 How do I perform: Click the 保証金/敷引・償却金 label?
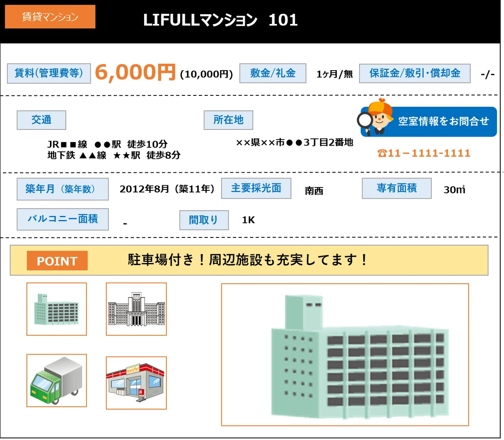415,73
